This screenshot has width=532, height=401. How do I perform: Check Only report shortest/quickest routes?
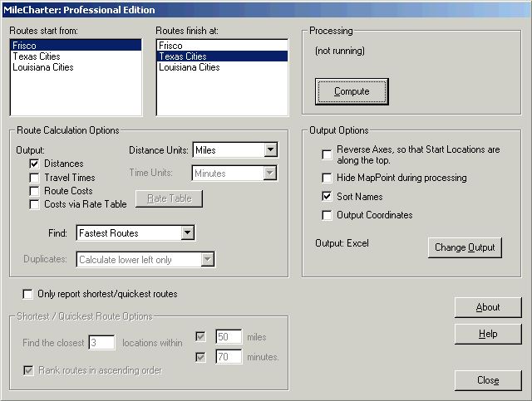point(27,294)
